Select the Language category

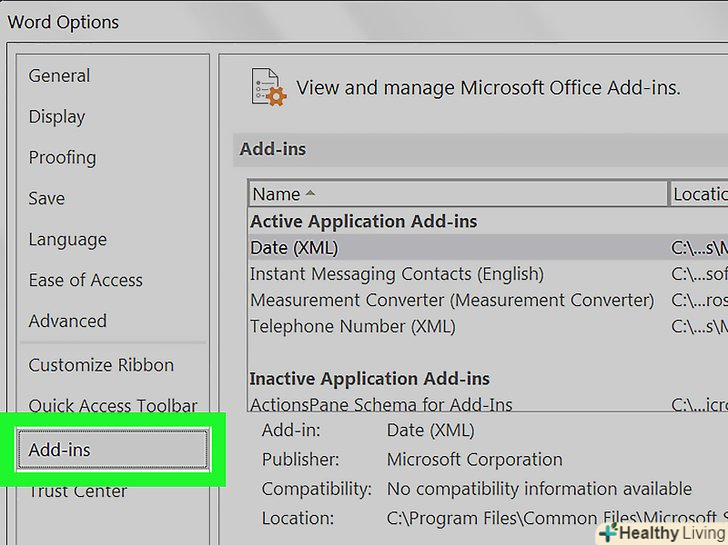tap(67, 240)
